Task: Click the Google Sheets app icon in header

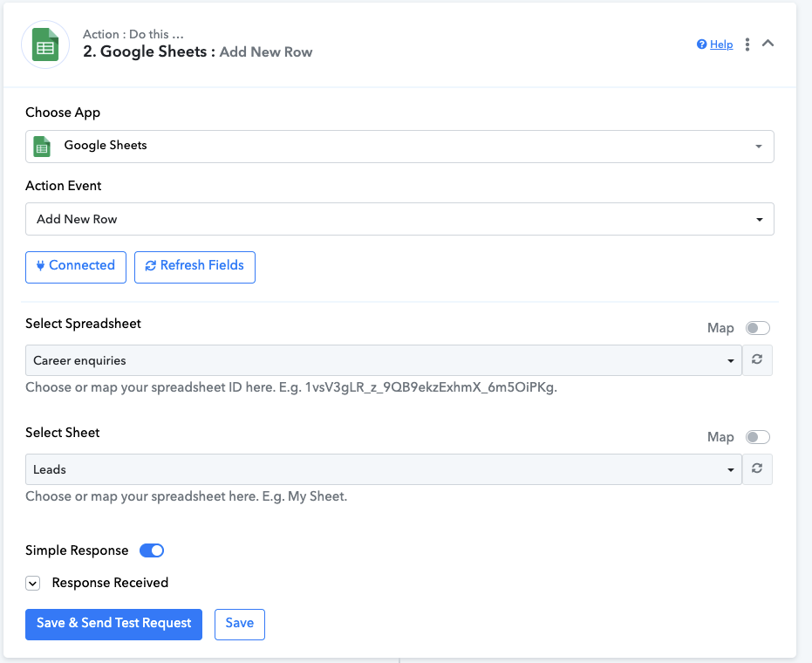Action: coord(45,45)
